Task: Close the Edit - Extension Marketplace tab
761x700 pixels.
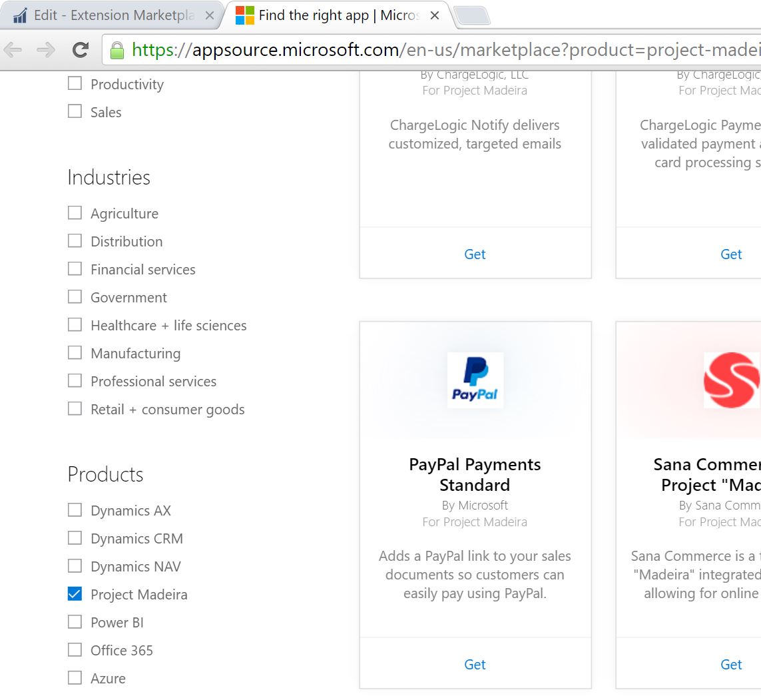Action: coord(210,15)
